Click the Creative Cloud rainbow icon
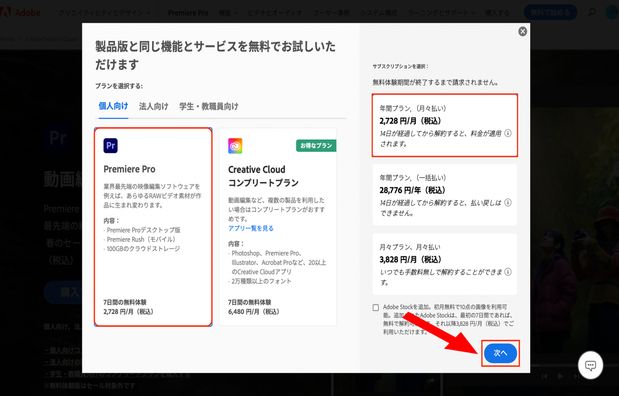Viewport: 619px width, 396px height. [235, 146]
